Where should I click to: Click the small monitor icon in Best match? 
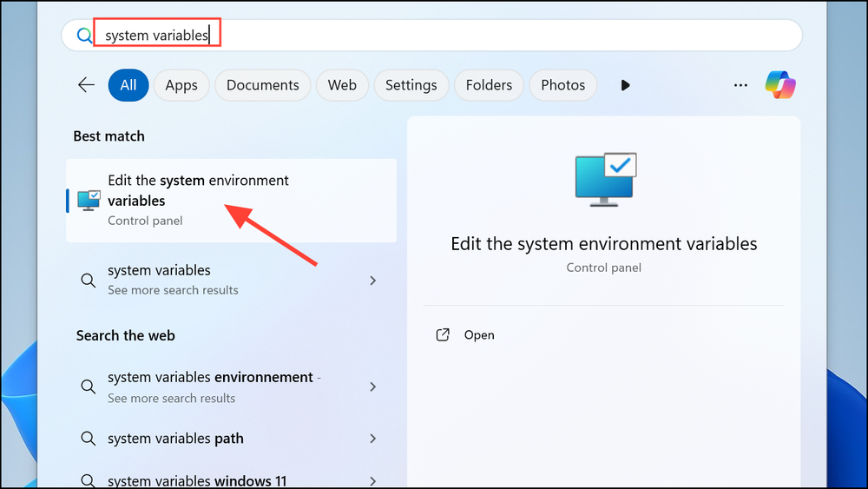89,200
